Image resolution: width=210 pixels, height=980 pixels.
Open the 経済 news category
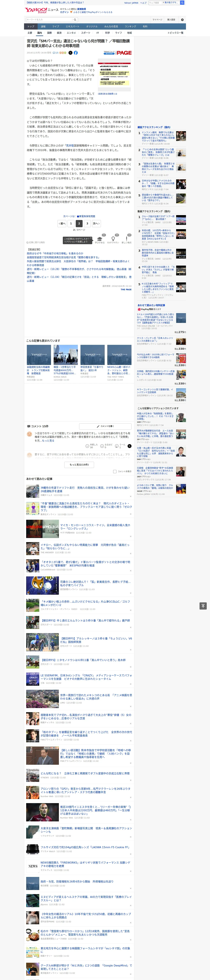click(59, 33)
